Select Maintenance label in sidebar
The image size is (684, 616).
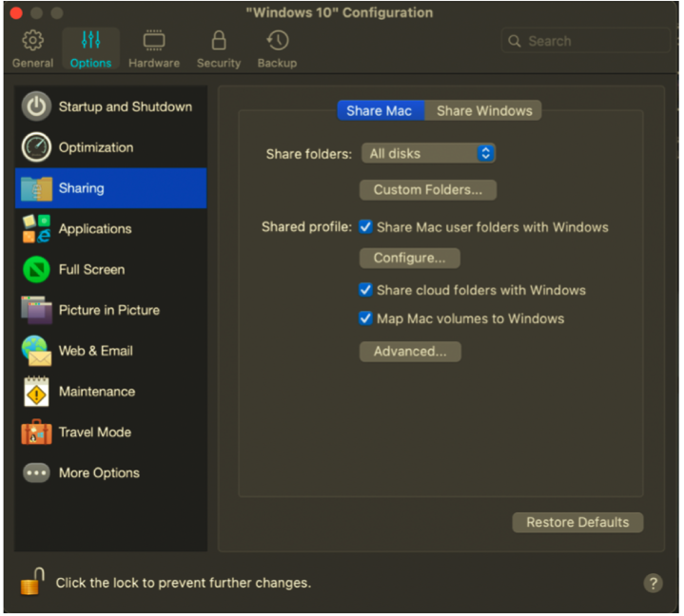[97, 392]
